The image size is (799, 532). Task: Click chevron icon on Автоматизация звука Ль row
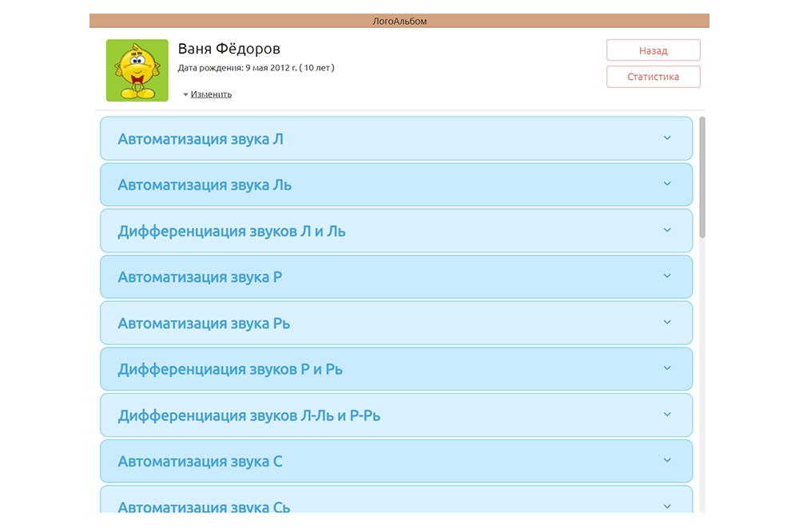[667, 185]
